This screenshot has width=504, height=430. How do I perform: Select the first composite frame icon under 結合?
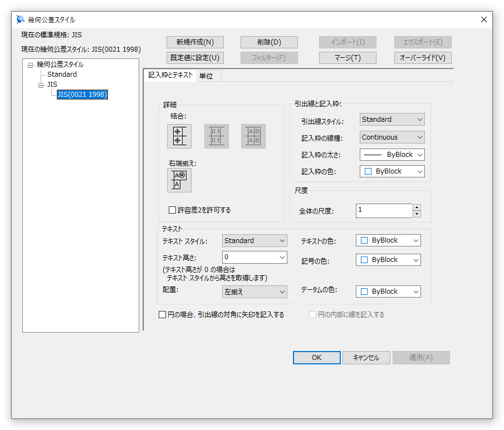[179, 136]
